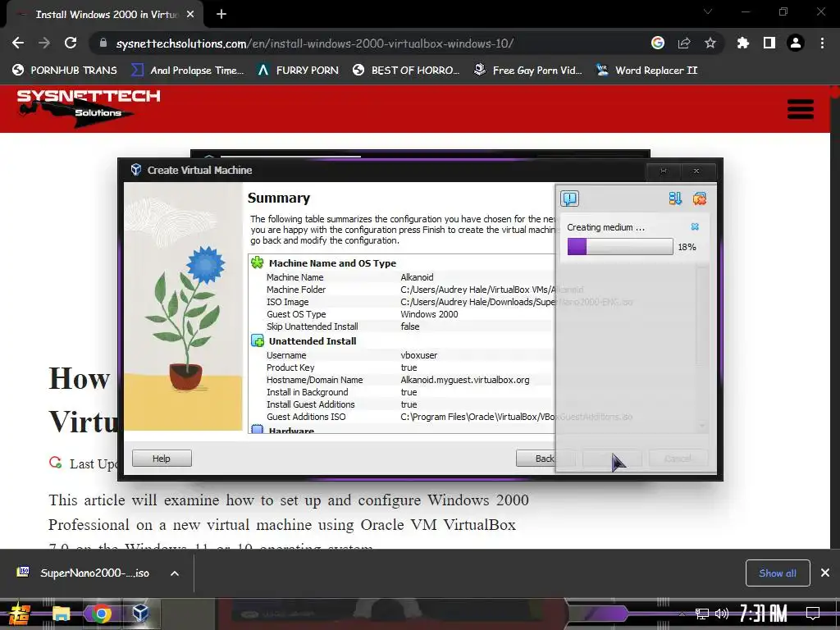The height and width of the screenshot is (630, 840).
Task: Click the orange refresh icon in the progress panel
Action: tap(699, 199)
